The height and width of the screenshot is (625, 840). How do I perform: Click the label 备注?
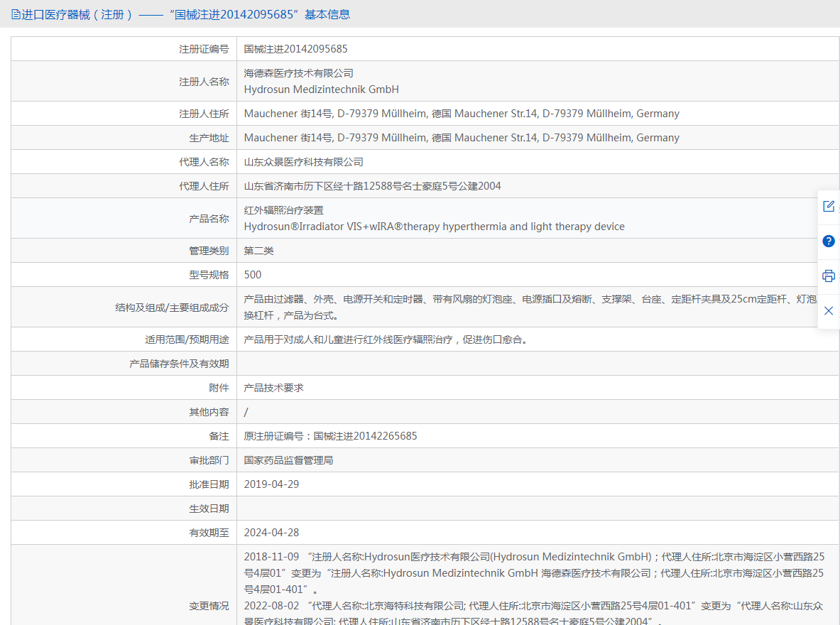(x=219, y=436)
